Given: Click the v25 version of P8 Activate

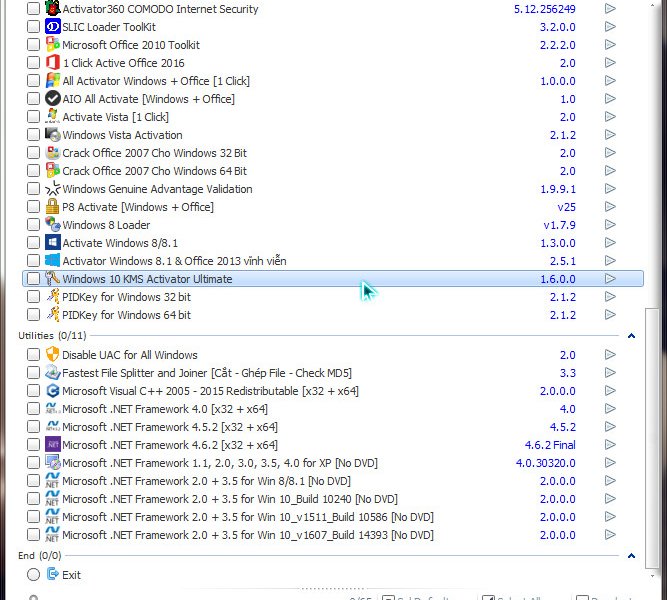Looking at the screenshot, I should pos(566,207).
